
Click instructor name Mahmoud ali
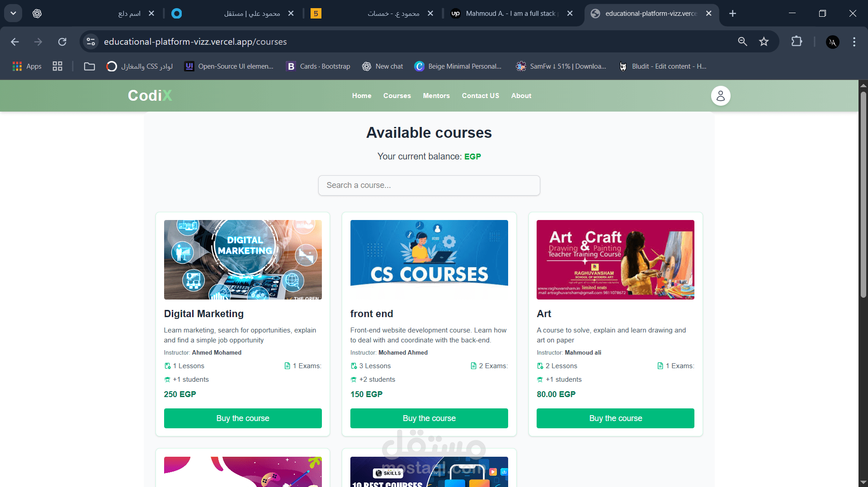click(x=583, y=352)
